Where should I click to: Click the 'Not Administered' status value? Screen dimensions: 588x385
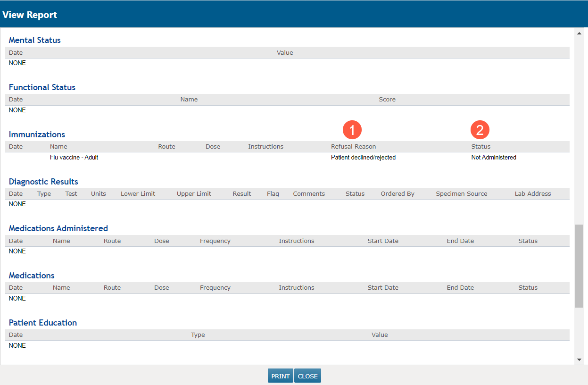[494, 158]
